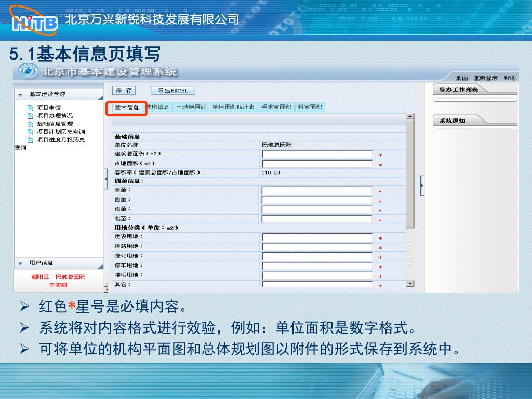
Task: Select the 系统通知 panel tab
Action: click(x=453, y=121)
